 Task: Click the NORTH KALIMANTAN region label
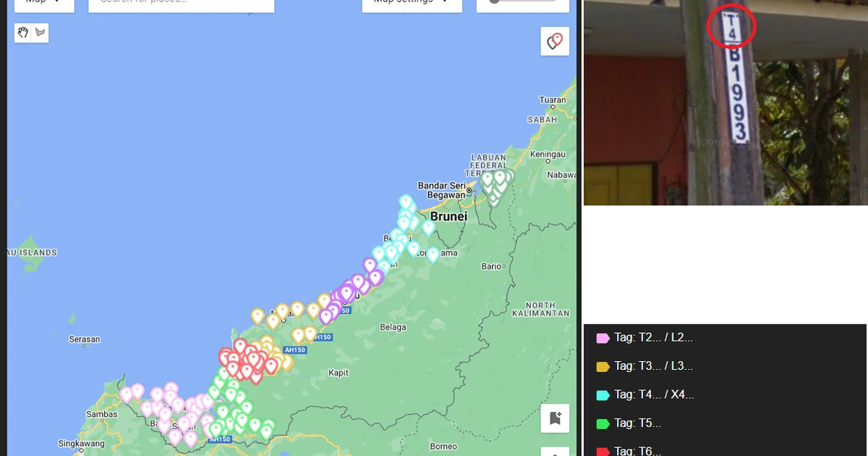(x=540, y=310)
